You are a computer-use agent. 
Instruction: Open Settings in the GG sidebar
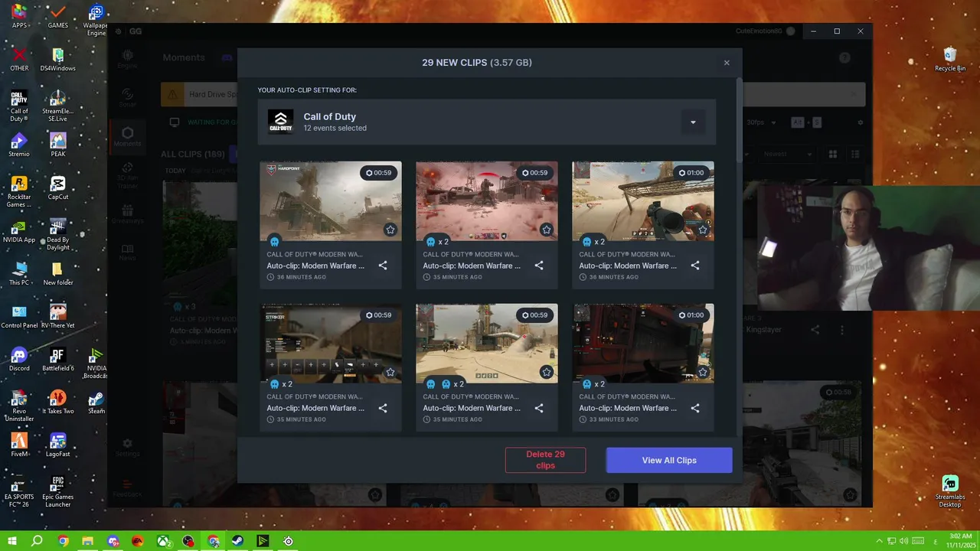(x=127, y=447)
